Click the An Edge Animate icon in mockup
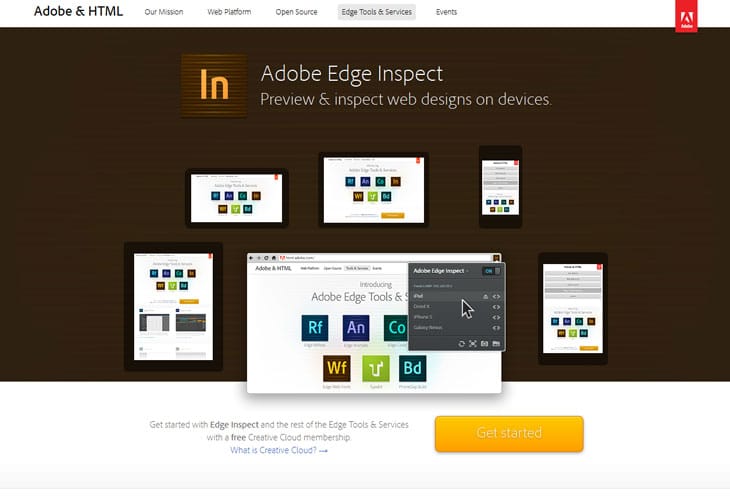730x500 pixels. click(x=356, y=328)
